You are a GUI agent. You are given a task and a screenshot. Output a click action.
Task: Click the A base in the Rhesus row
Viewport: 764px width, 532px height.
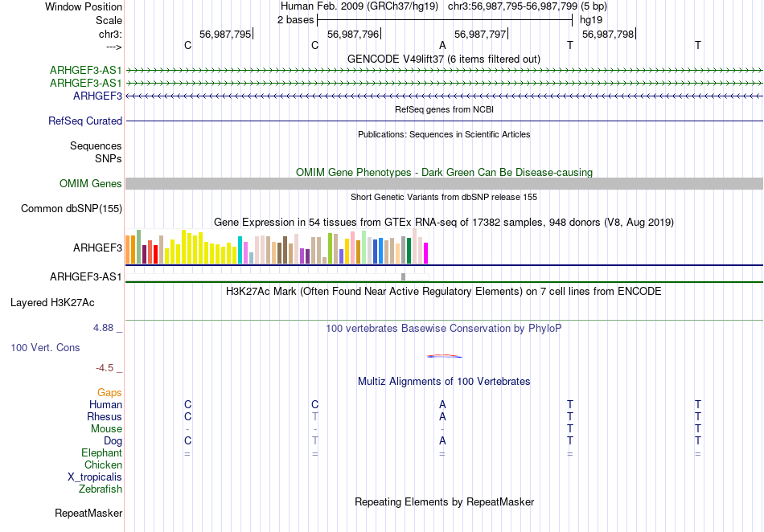pos(442,416)
